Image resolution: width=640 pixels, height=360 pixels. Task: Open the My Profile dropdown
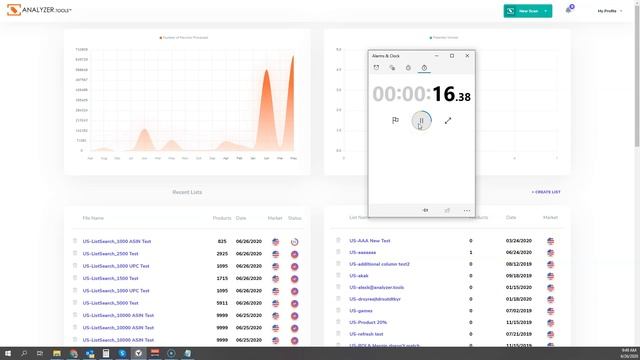tap(609, 11)
